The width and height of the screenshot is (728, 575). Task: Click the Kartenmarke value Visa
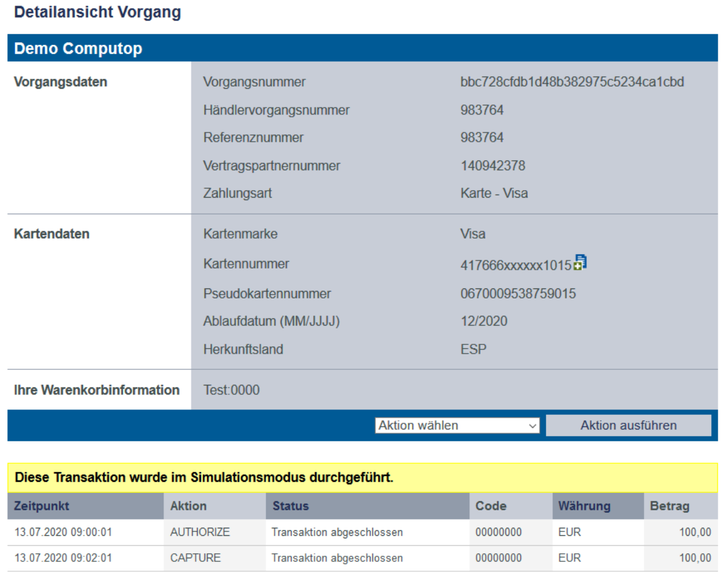(472, 234)
